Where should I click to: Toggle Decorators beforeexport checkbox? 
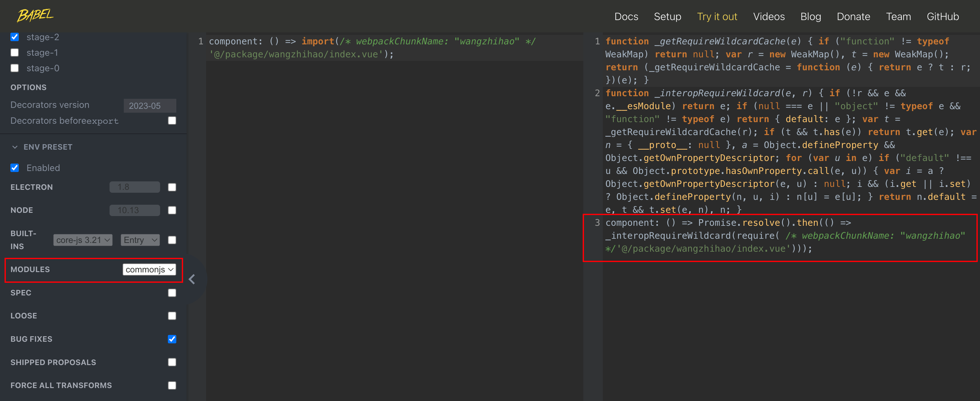coord(172,120)
